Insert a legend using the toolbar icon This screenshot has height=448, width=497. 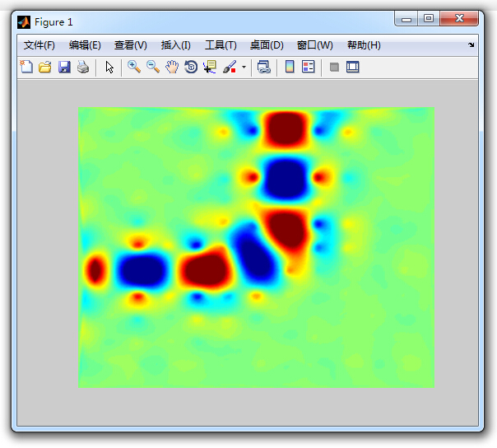(309, 67)
